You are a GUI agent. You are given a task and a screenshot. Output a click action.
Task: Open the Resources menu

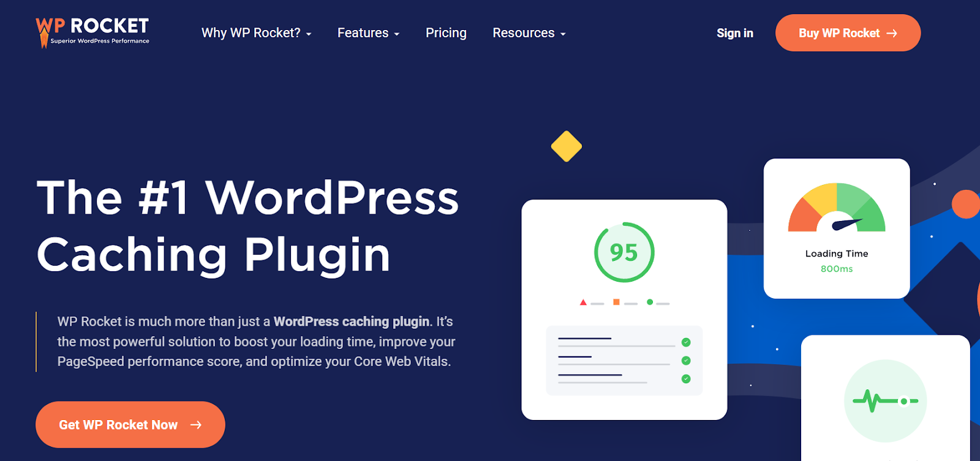tap(529, 33)
